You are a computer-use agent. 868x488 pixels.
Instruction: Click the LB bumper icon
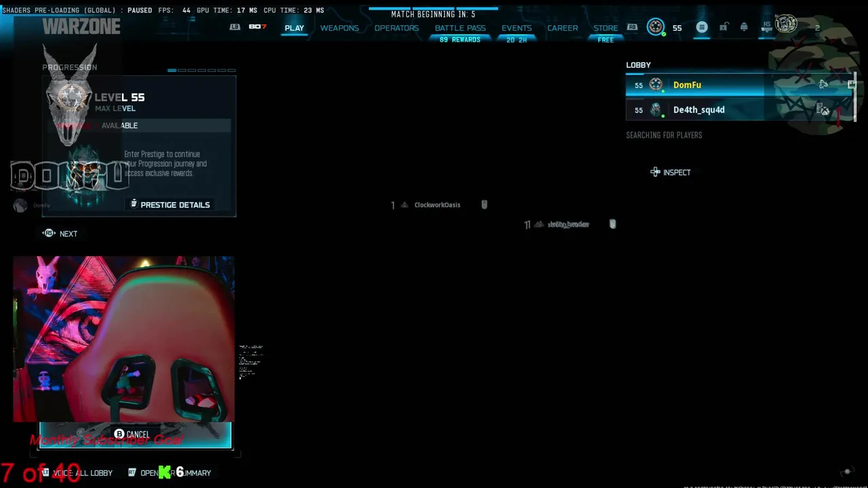[235, 26]
